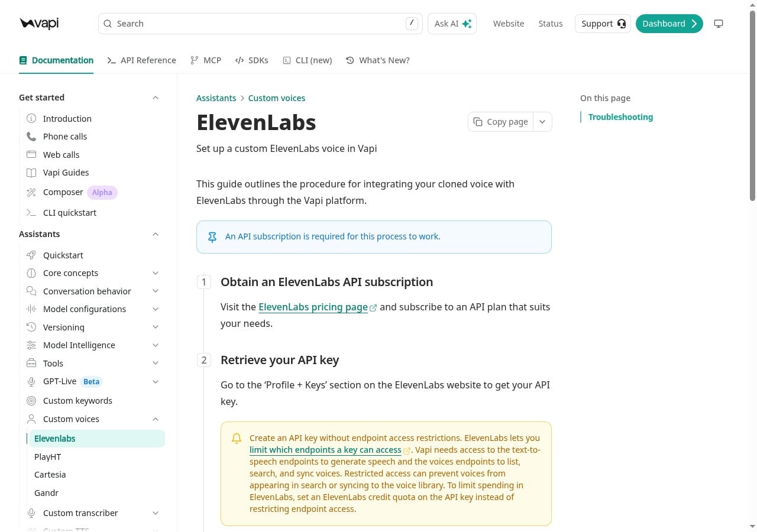This screenshot has height=532, width=757.
Task: Open the Copy page dropdown arrow
Action: [x=542, y=122]
